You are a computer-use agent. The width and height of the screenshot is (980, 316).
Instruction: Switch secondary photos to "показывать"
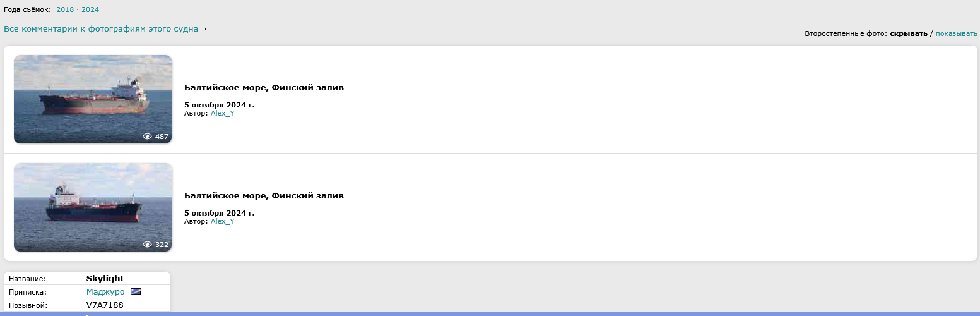click(x=956, y=33)
